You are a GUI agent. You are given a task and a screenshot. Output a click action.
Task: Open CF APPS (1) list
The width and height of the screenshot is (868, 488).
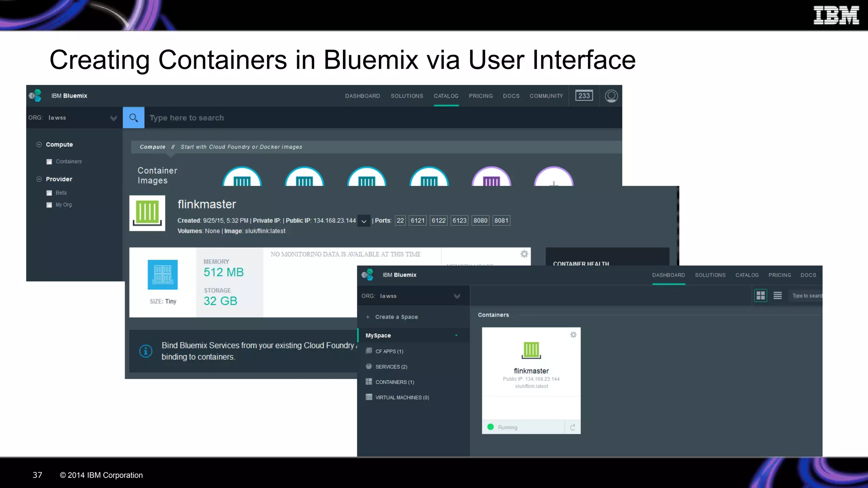pyautogui.click(x=389, y=351)
